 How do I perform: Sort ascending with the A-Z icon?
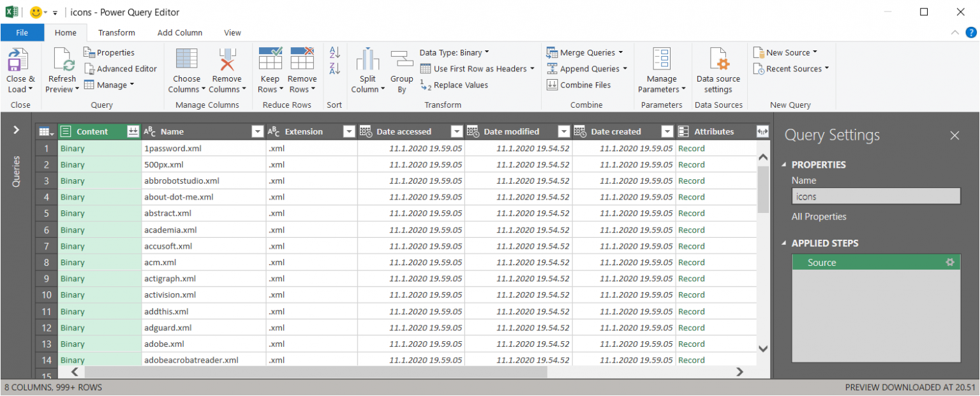coord(335,52)
